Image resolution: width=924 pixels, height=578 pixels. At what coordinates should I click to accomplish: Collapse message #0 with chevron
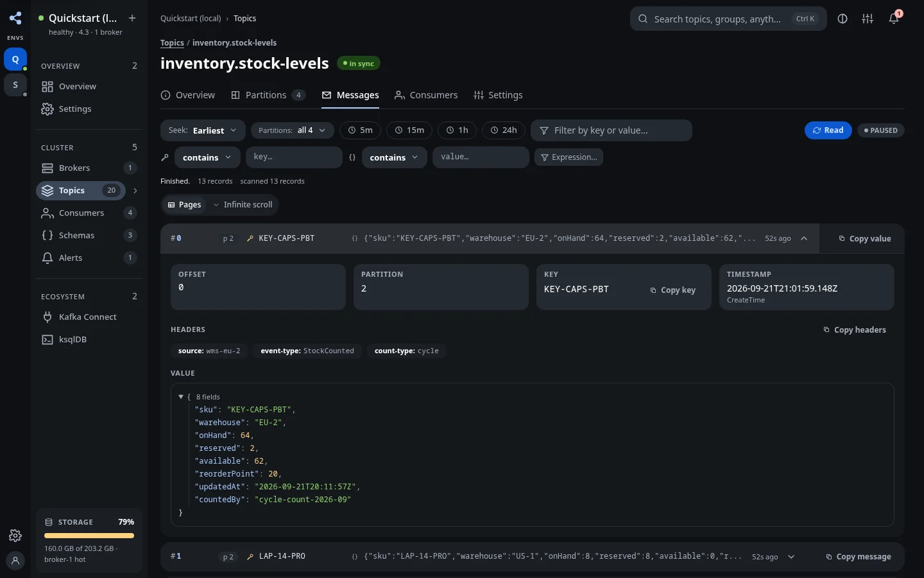pyautogui.click(x=804, y=238)
